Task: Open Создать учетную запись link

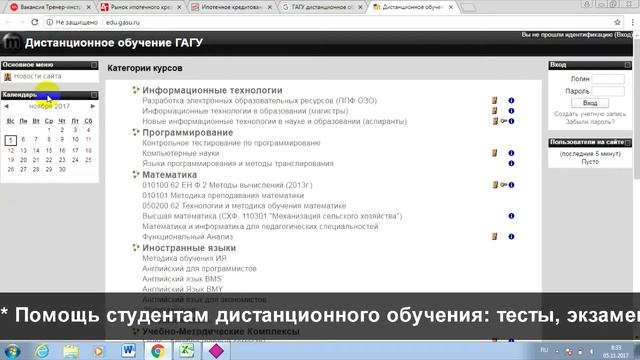Action: 590,114
